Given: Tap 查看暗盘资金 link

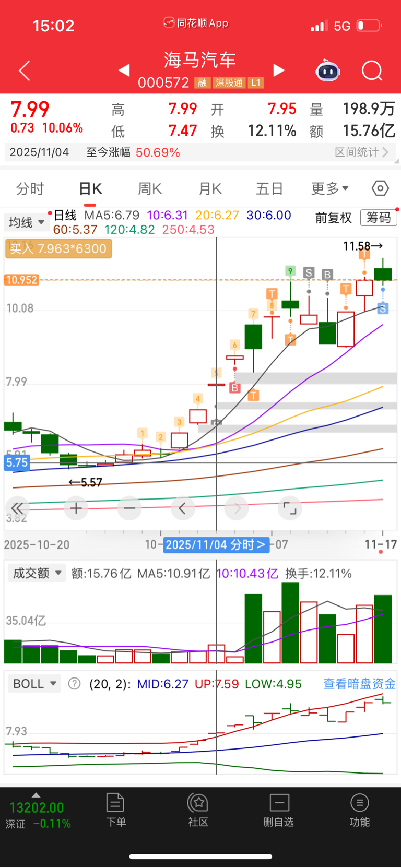Looking at the screenshot, I should coord(359,684).
